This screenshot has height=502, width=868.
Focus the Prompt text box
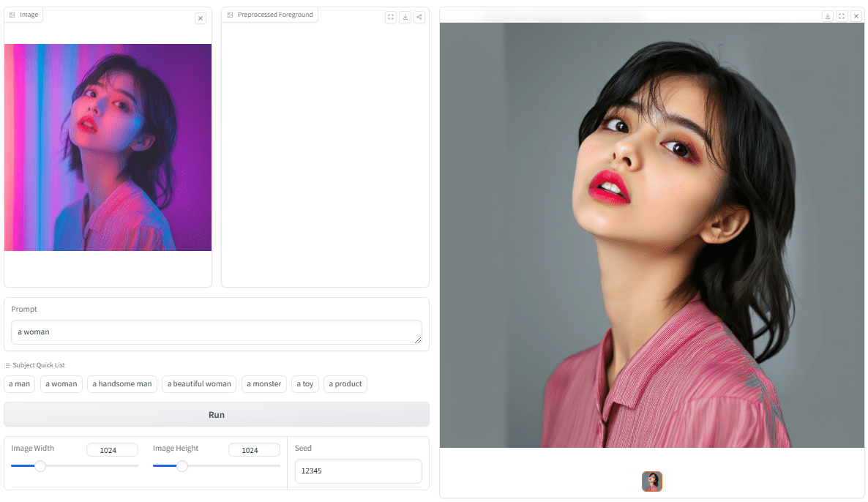click(x=217, y=332)
